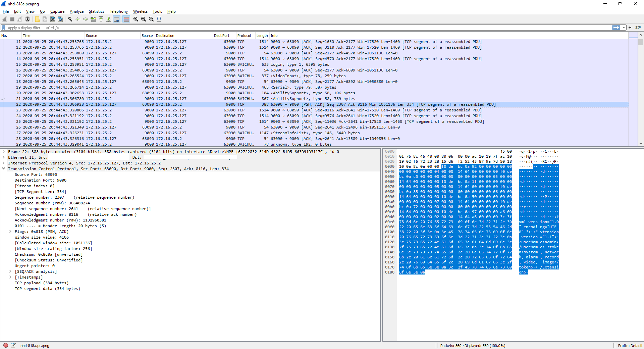The height and width of the screenshot is (349, 644).
Task: Zoom in on the packet list text
Action: (x=136, y=19)
